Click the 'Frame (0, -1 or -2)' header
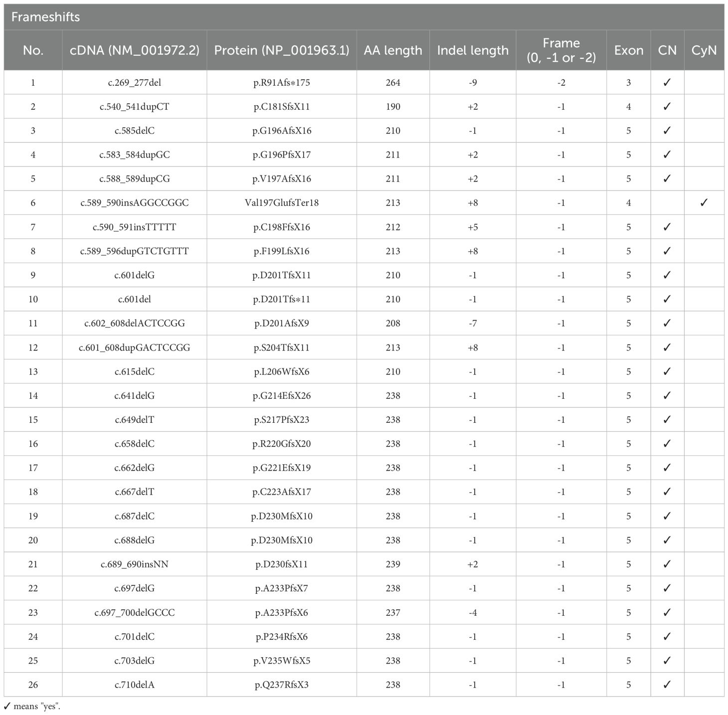The height and width of the screenshot is (715, 728). point(561,50)
